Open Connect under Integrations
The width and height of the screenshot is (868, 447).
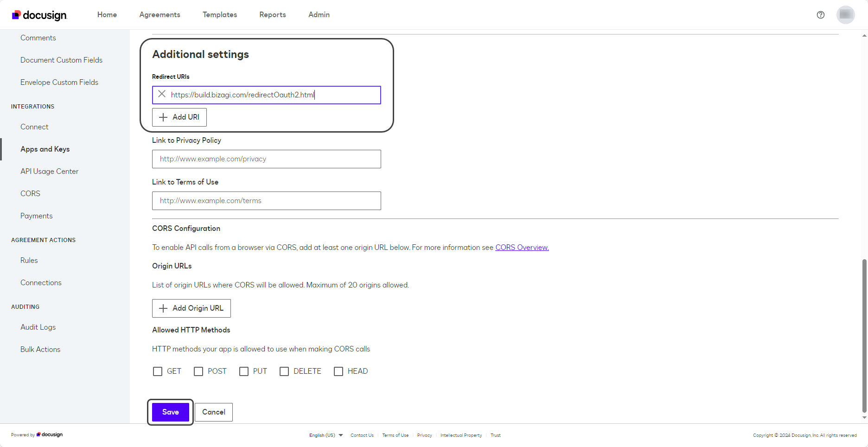coord(34,127)
